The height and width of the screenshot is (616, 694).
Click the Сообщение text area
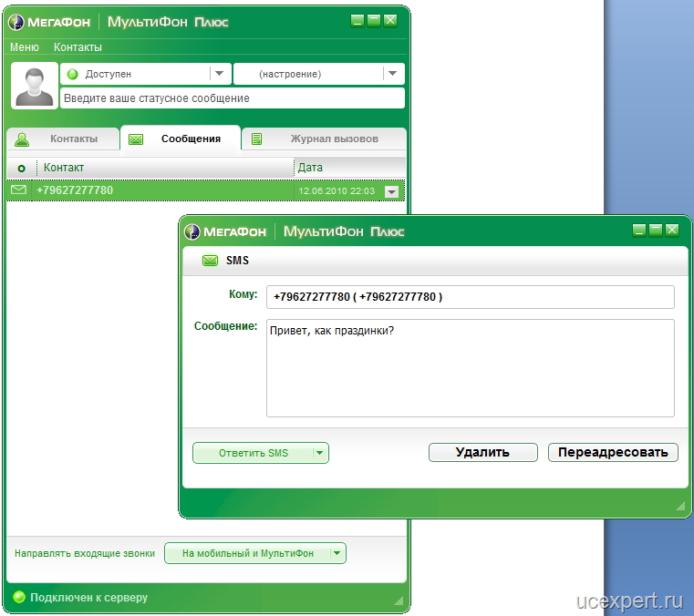470,368
